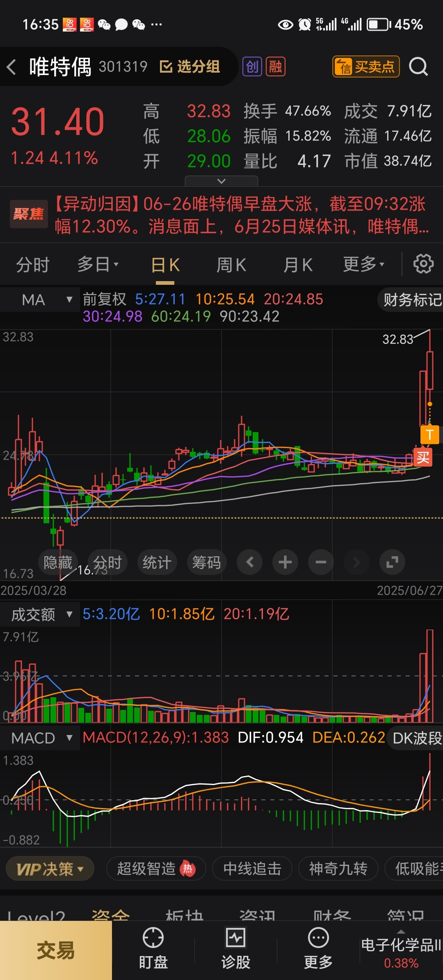Tap the 聚焦 news badge

(29, 214)
